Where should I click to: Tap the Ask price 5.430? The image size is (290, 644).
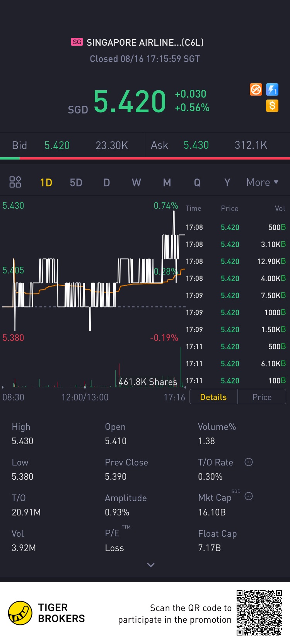[196, 145]
